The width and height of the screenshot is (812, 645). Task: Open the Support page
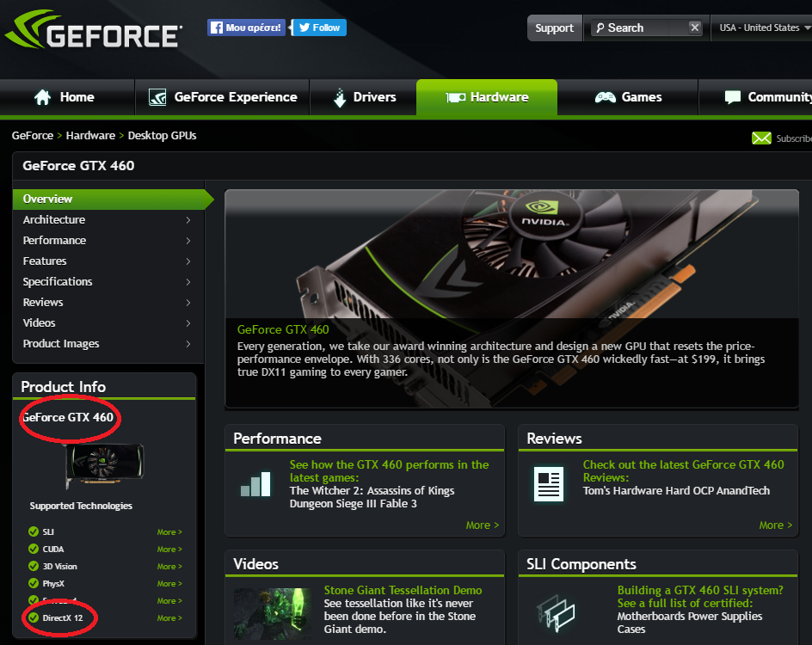[x=554, y=28]
